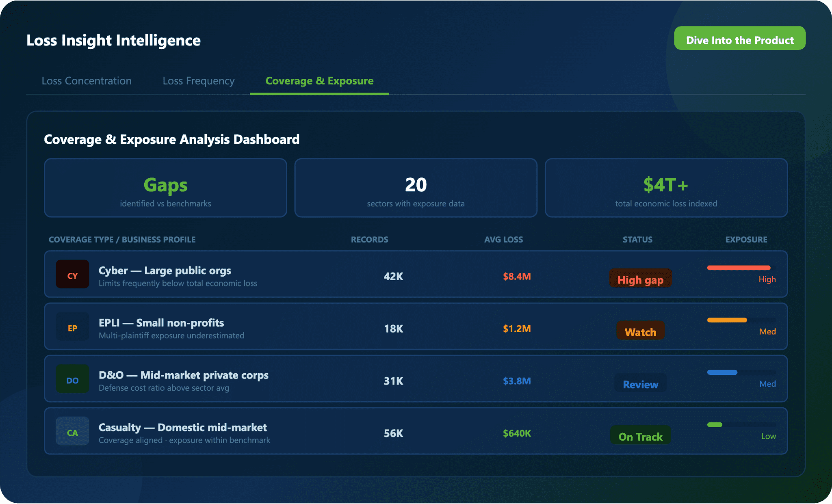Click the orange Med exposure bar
832x504 pixels.
[727, 320]
